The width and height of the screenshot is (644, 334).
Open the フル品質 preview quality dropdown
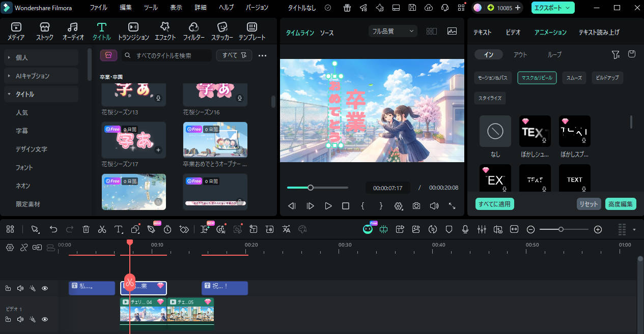(x=393, y=31)
